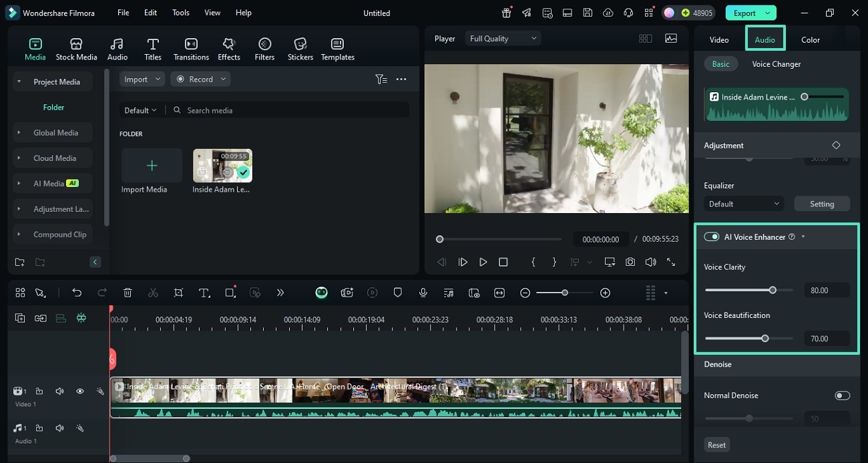Image resolution: width=868 pixels, height=463 pixels.
Task: Open the File menu
Action: click(124, 13)
